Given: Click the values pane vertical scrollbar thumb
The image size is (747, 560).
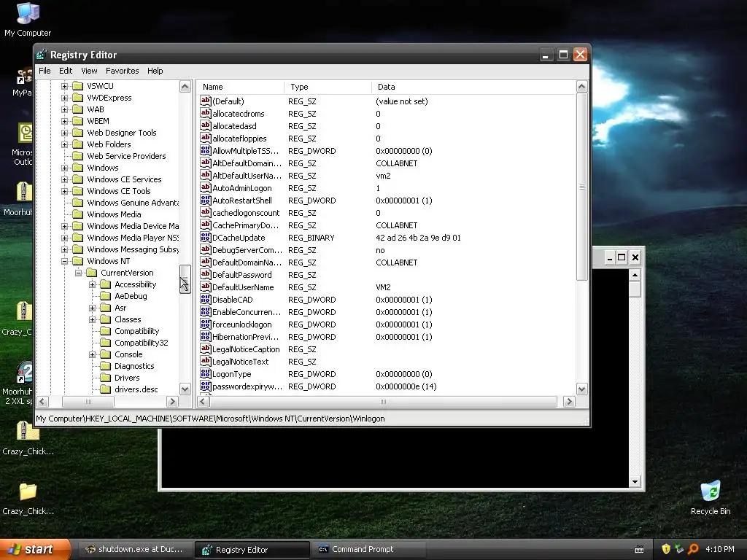Looking at the screenshot, I should point(581,187).
